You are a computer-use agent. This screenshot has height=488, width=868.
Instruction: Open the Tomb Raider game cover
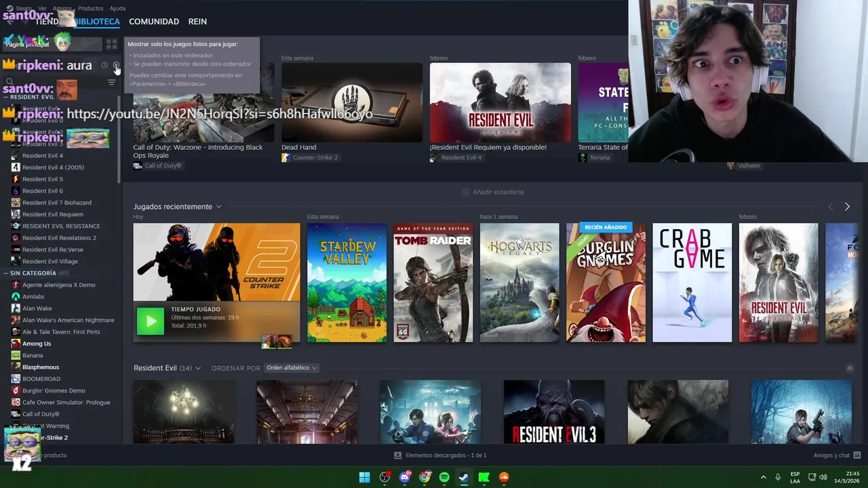(433, 283)
